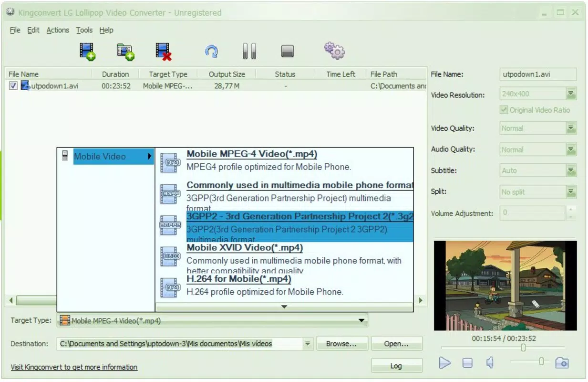Open the Edit menu
This screenshot has width=588, height=382.
(33, 30)
